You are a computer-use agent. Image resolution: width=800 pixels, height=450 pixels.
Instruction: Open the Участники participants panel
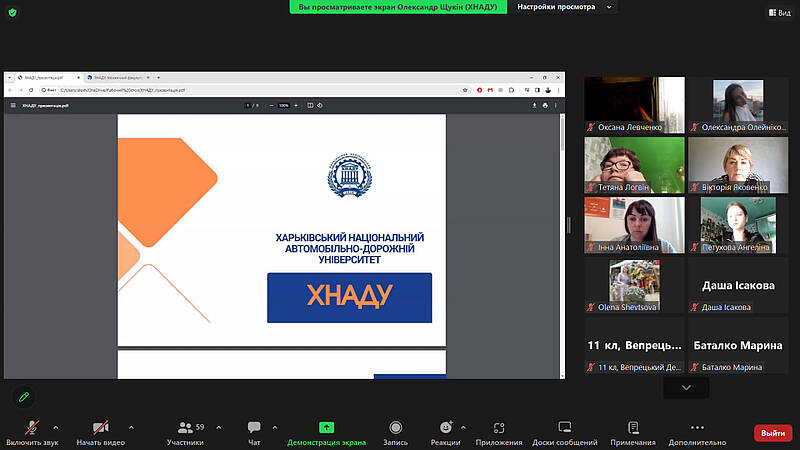pyautogui.click(x=186, y=433)
